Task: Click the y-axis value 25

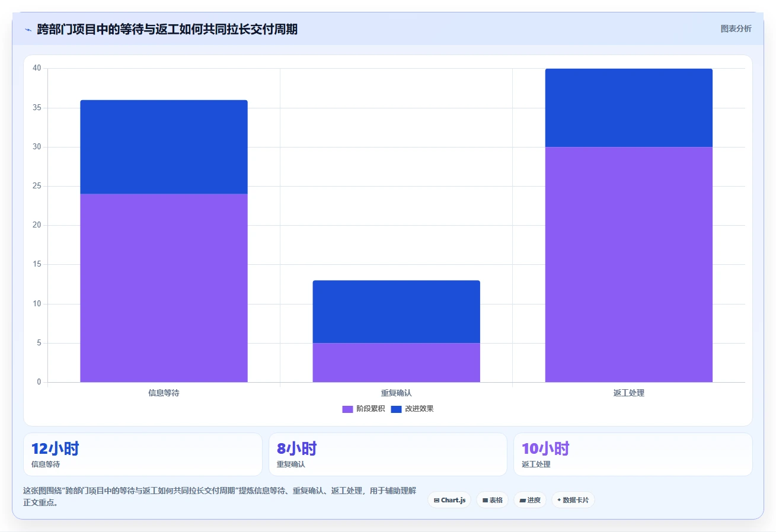Action: [37, 186]
